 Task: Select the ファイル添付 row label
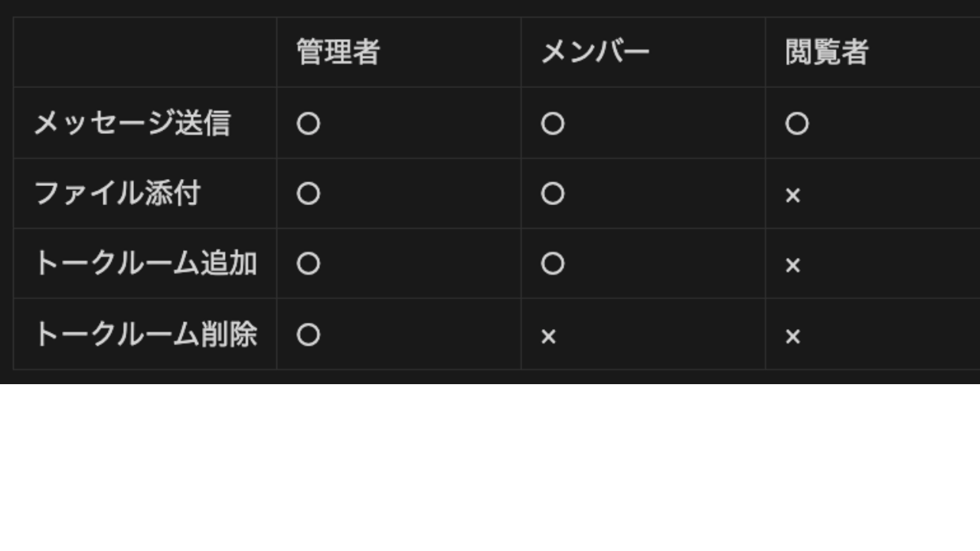117,194
